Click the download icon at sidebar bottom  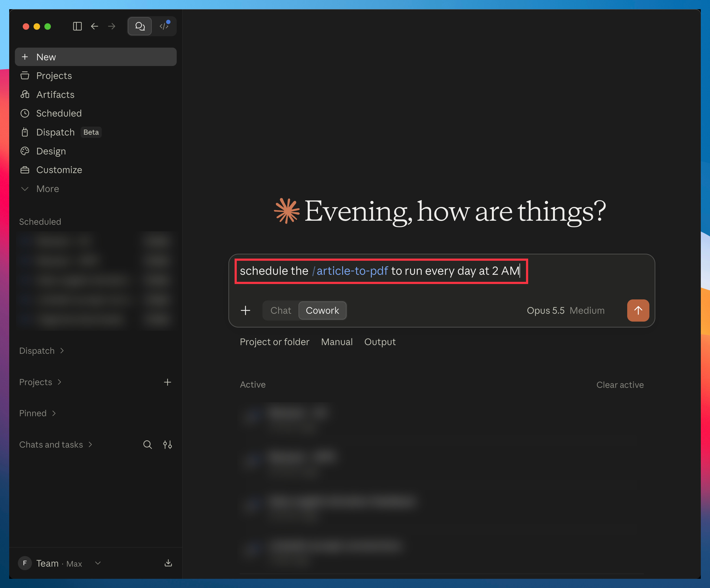168,563
